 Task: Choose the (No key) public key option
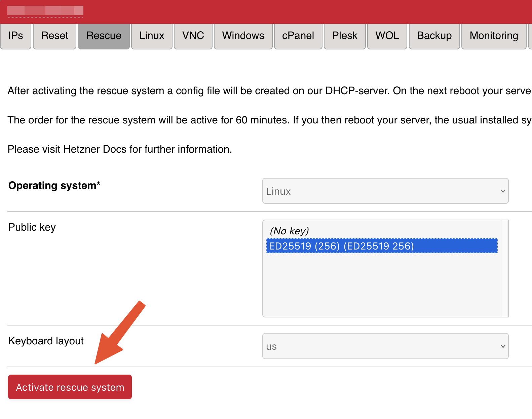pos(289,231)
